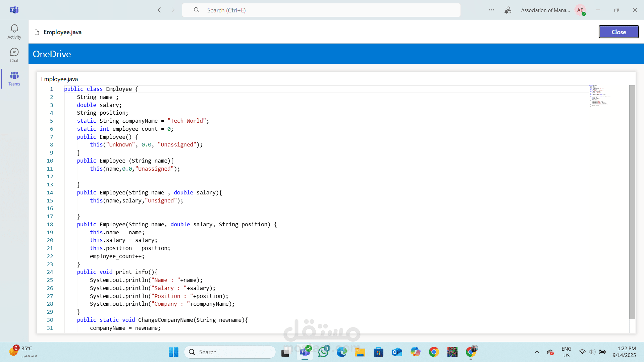This screenshot has width=644, height=362.
Task: Click line number 31 in gutter
Action: pos(50,328)
